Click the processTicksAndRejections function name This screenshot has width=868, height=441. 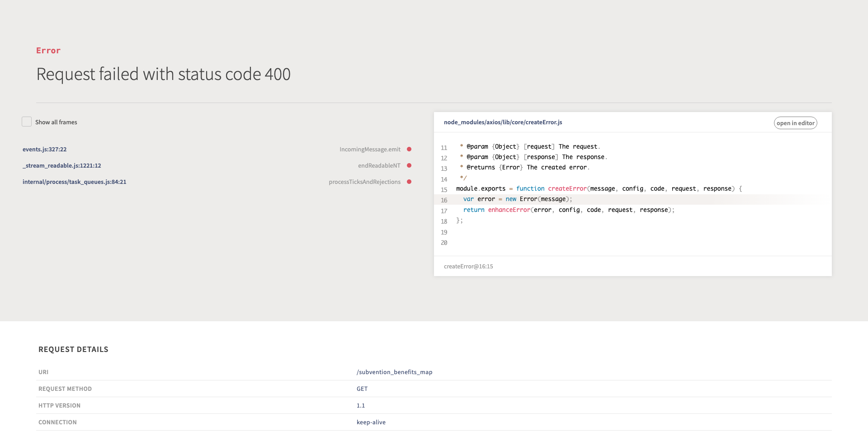pyautogui.click(x=364, y=182)
